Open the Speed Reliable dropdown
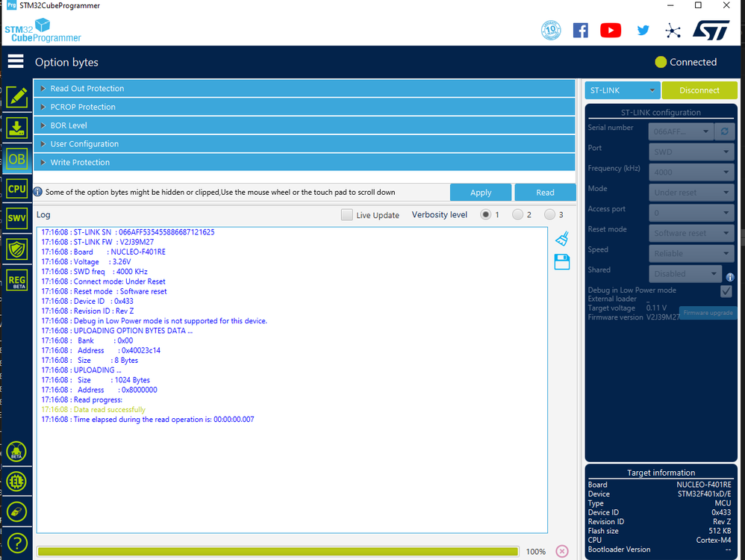Image resolution: width=745 pixels, height=560 pixels. (691, 253)
